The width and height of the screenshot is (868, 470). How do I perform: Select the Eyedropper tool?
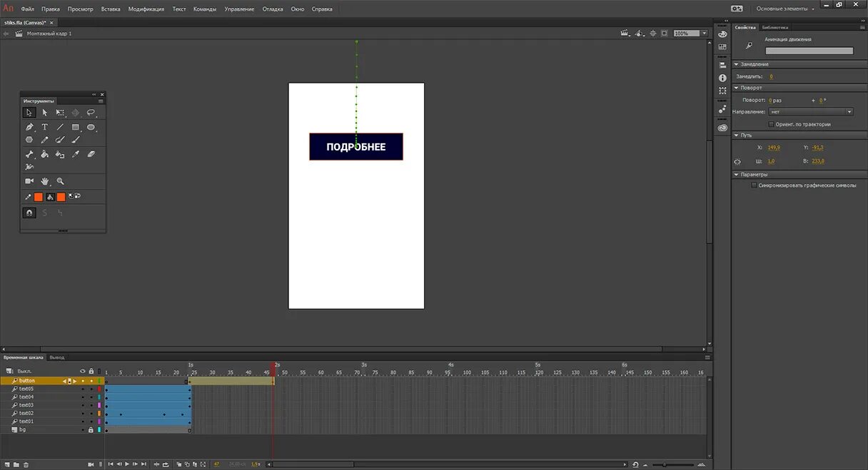coord(76,154)
